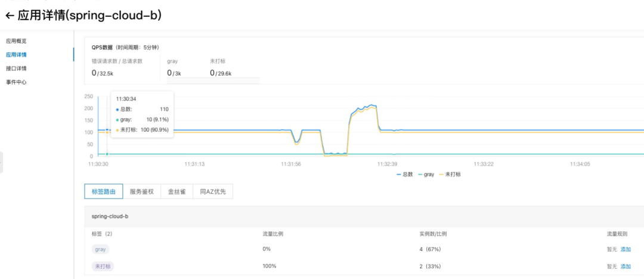
Task: Click the 11:31:56 time axis label
Action: [x=291, y=164]
